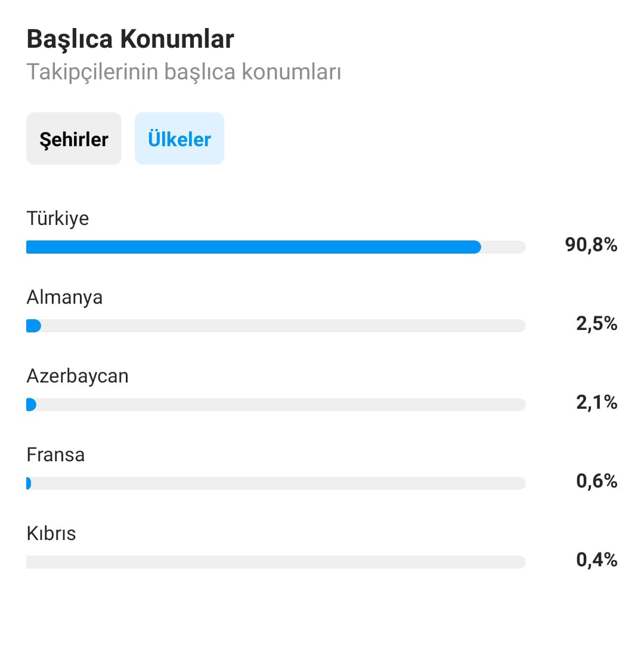Click the 2,5% percentage value
This screenshot has height=654, width=644.
point(596,323)
